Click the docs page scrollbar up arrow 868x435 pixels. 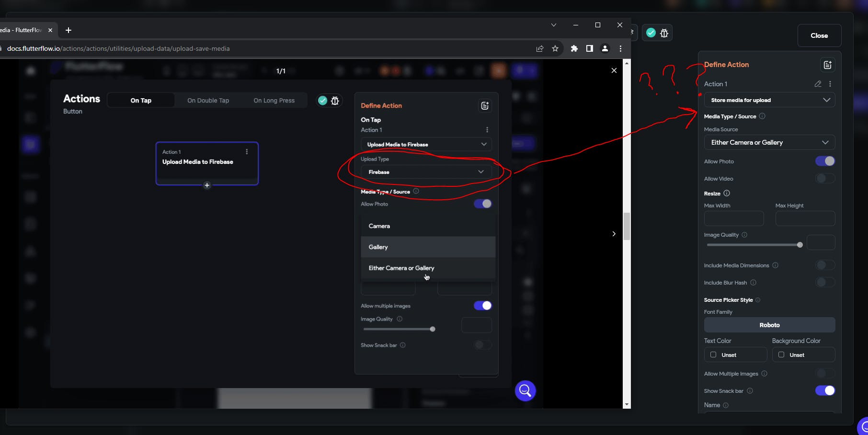(627, 63)
